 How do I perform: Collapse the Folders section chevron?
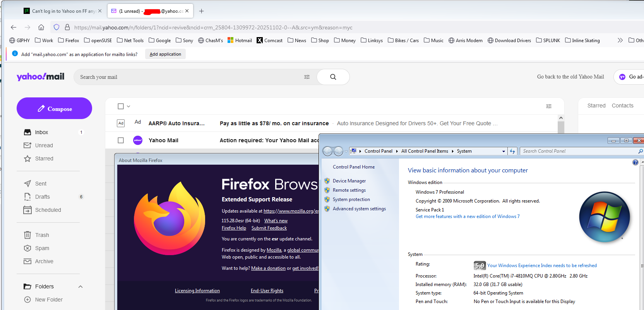tap(80, 286)
